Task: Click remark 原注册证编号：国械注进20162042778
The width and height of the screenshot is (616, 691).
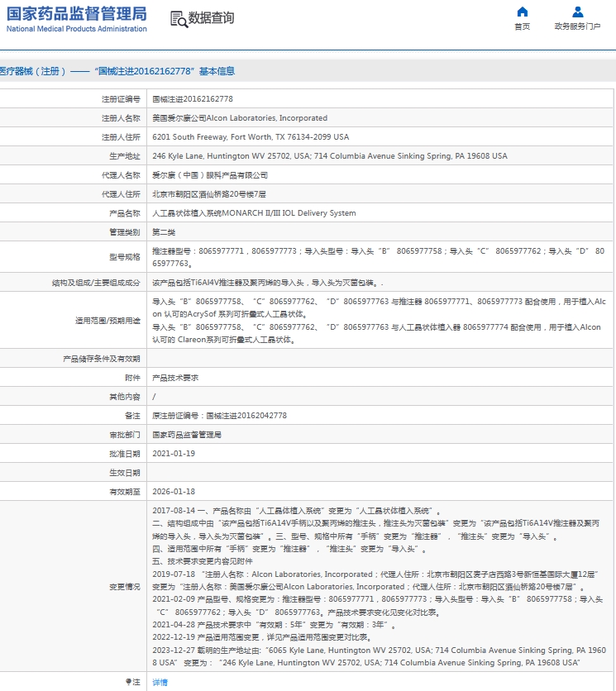Action: click(x=220, y=416)
